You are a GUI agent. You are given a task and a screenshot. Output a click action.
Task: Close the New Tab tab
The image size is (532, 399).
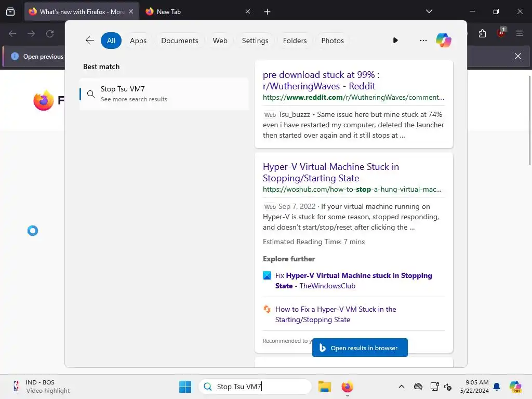click(x=248, y=11)
